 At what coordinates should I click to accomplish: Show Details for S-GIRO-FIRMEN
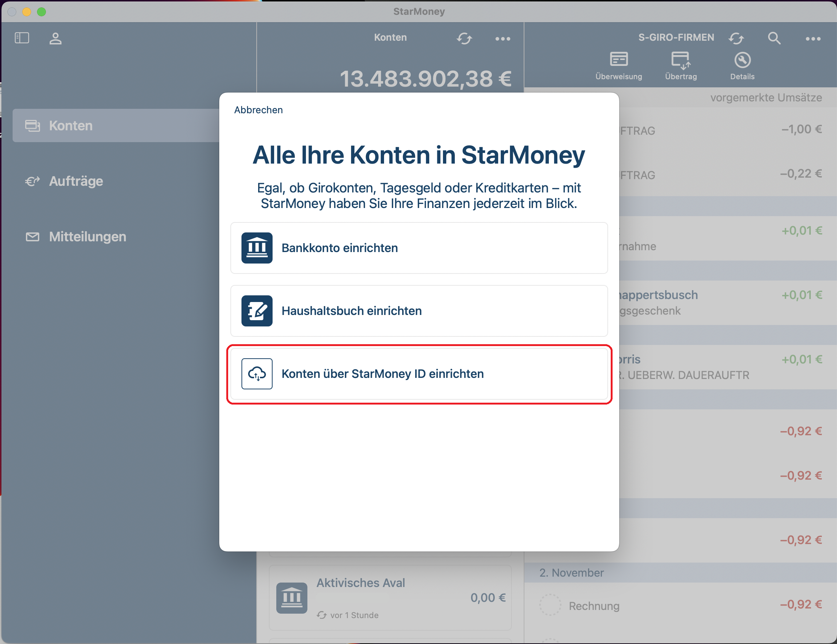[x=742, y=65]
